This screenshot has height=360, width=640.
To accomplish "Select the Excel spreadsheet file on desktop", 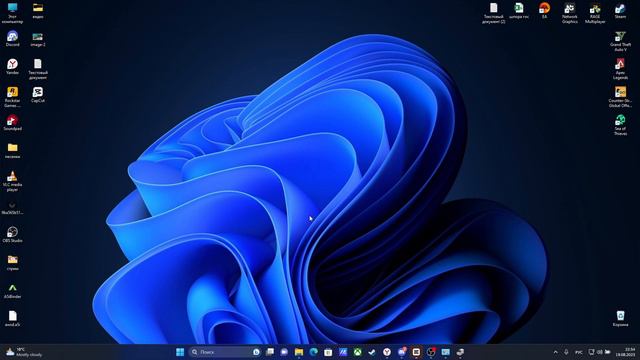I will pyautogui.click(x=519, y=11).
